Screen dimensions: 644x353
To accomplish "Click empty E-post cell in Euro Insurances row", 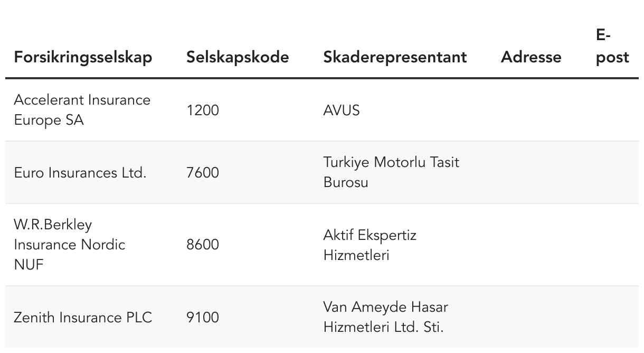I will click(613, 173).
